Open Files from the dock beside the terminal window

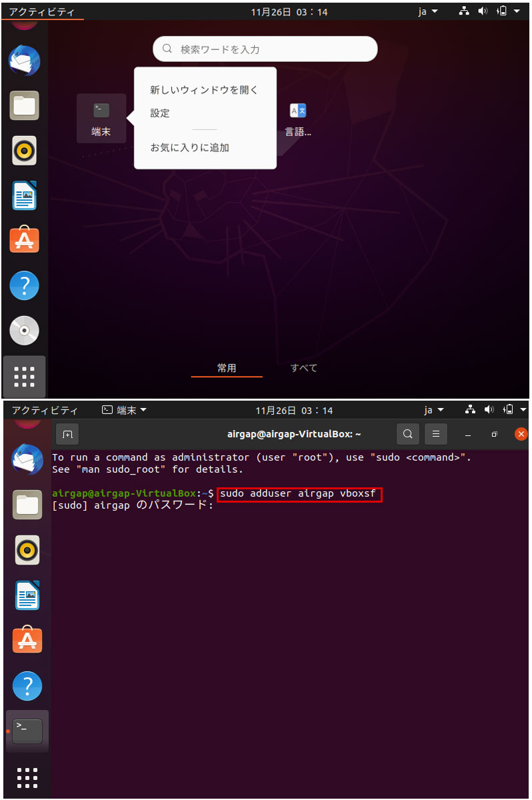(27, 505)
